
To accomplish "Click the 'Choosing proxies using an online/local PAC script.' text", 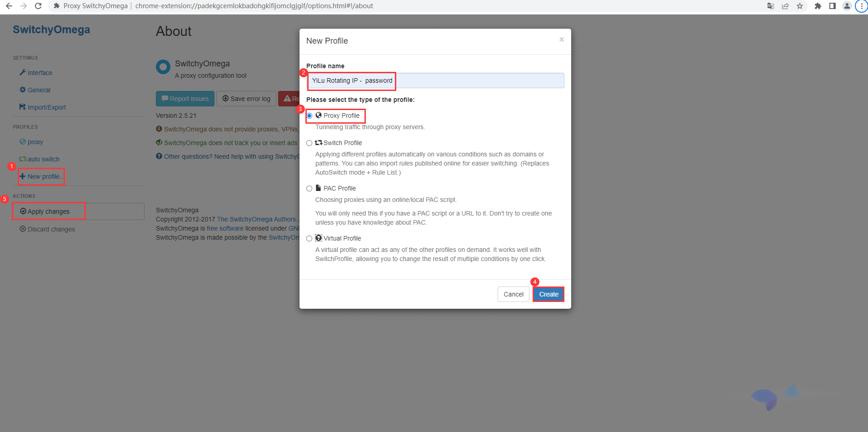I will (x=386, y=200).
